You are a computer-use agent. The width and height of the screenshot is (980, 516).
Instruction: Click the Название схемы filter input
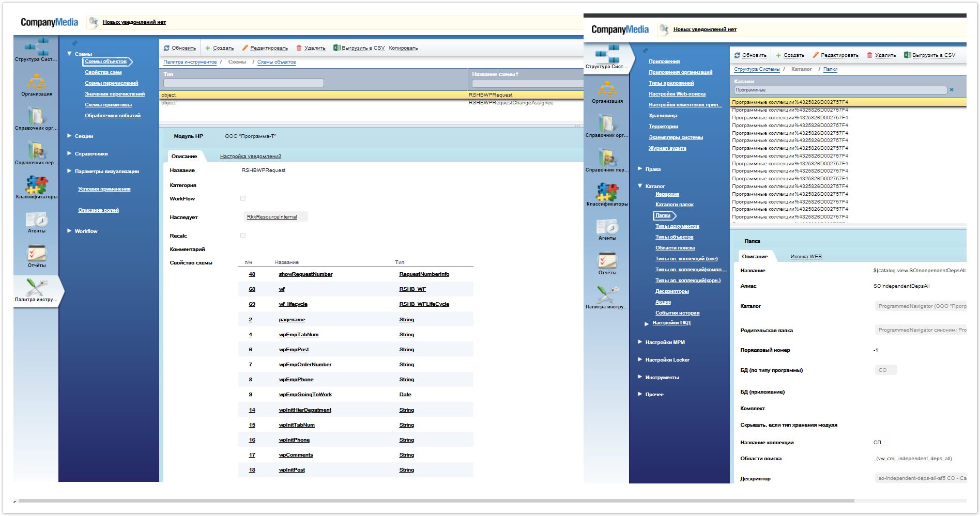[x=528, y=83]
